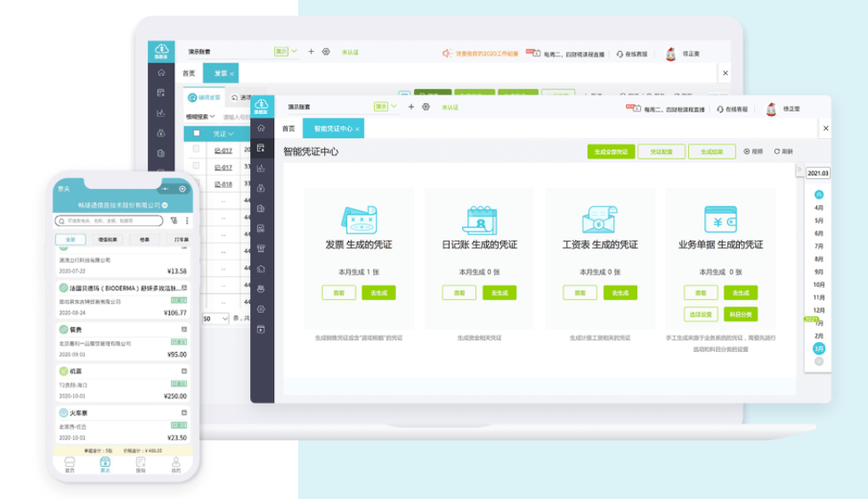Toggle the select-all checkbox in 凭证 table header
The height and width of the screenshot is (499, 868).
197,133
